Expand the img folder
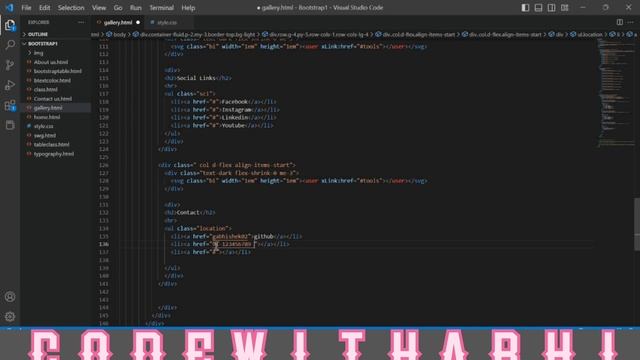 [x=38, y=53]
